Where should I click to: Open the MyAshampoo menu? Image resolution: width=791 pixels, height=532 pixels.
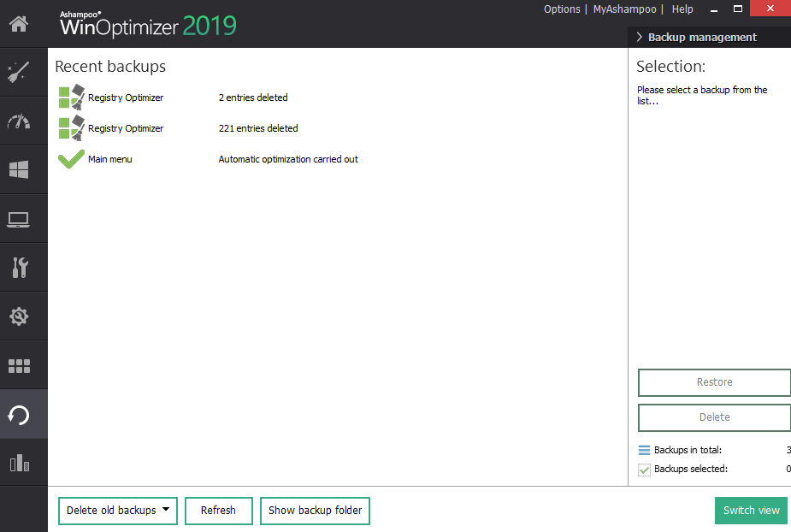pyautogui.click(x=624, y=9)
